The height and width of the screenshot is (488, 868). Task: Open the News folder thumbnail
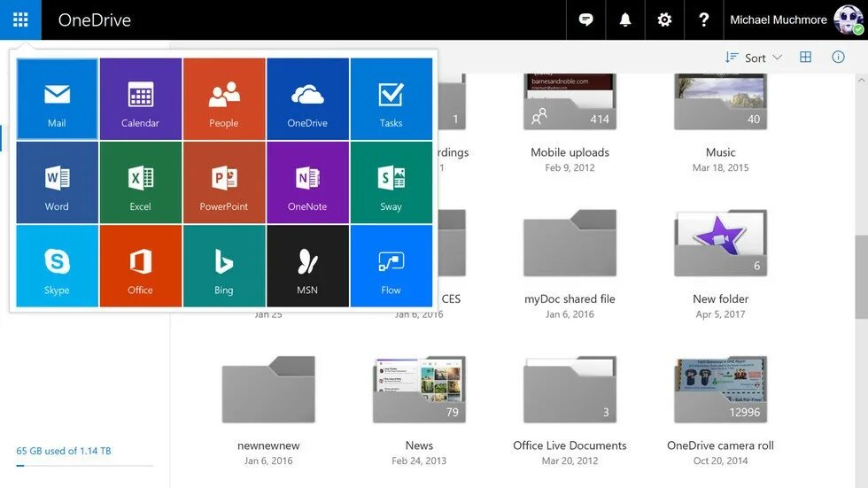tap(419, 390)
